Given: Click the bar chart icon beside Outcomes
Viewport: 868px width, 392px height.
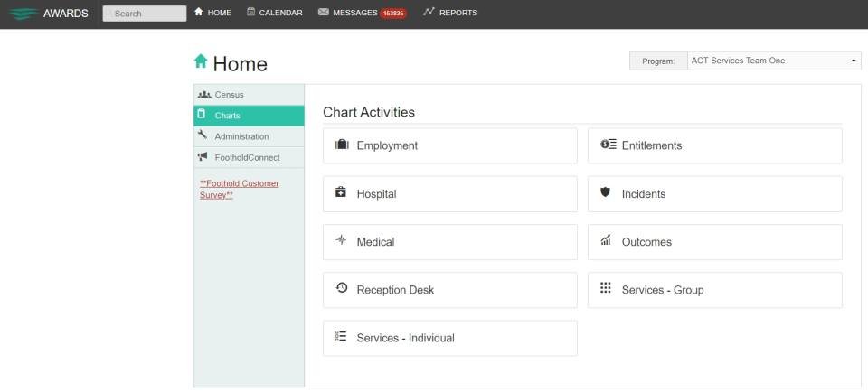Looking at the screenshot, I should [x=606, y=241].
